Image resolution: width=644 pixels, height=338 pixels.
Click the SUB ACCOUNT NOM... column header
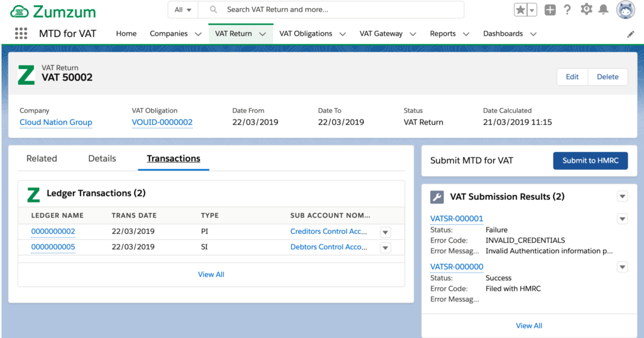click(330, 215)
